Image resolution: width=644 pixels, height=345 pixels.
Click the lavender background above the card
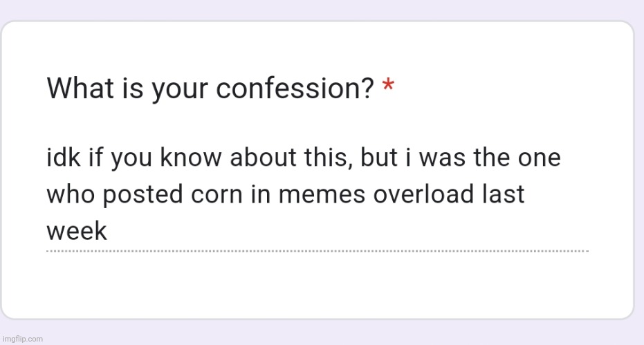tap(322, 9)
